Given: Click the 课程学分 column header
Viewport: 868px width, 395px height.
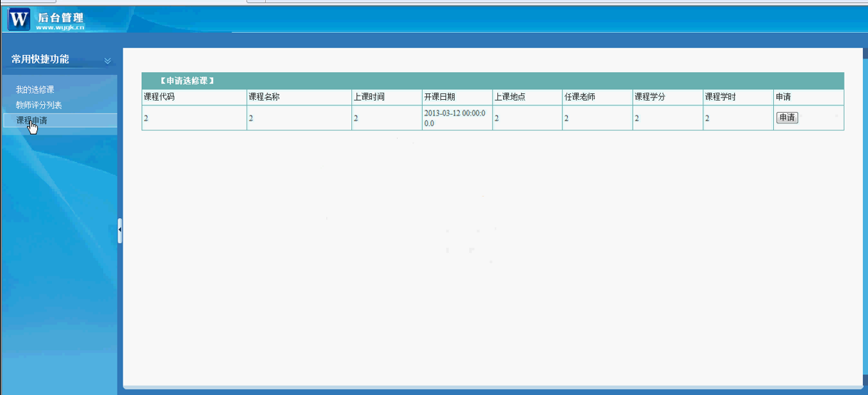Looking at the screenshot, I should pos(650,97).
